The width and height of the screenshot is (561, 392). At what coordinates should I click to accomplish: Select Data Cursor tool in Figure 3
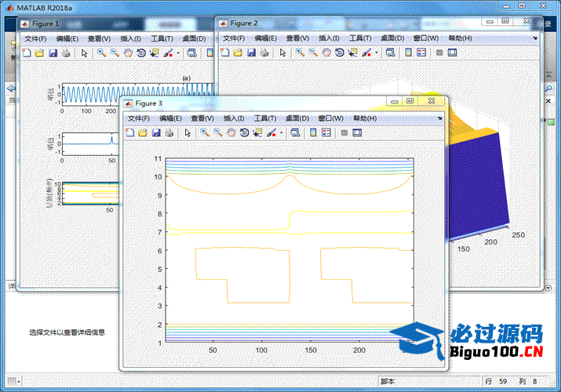257,133
